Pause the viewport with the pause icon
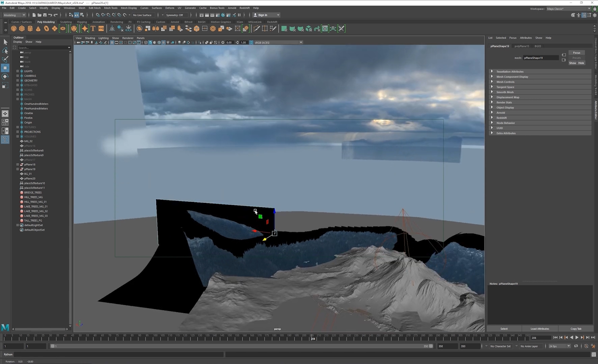Image resolution: width=598 pixels, height=364 pixels. [239, 15]
